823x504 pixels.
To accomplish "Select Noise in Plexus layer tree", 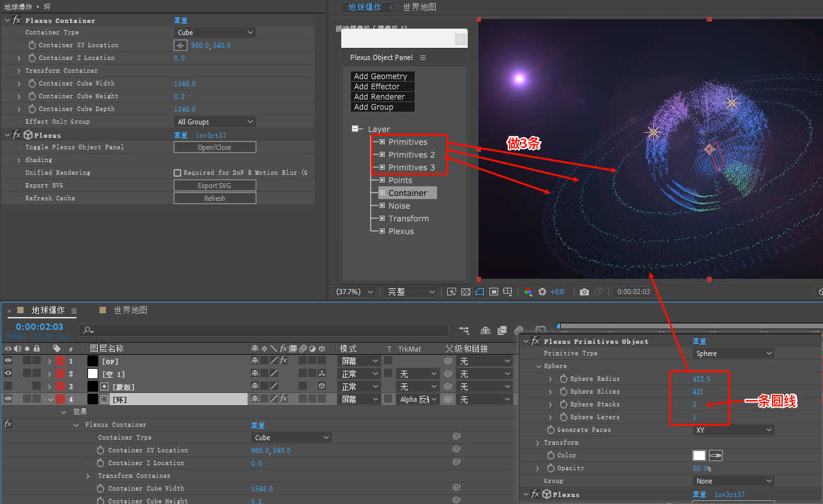I will 399,206.
